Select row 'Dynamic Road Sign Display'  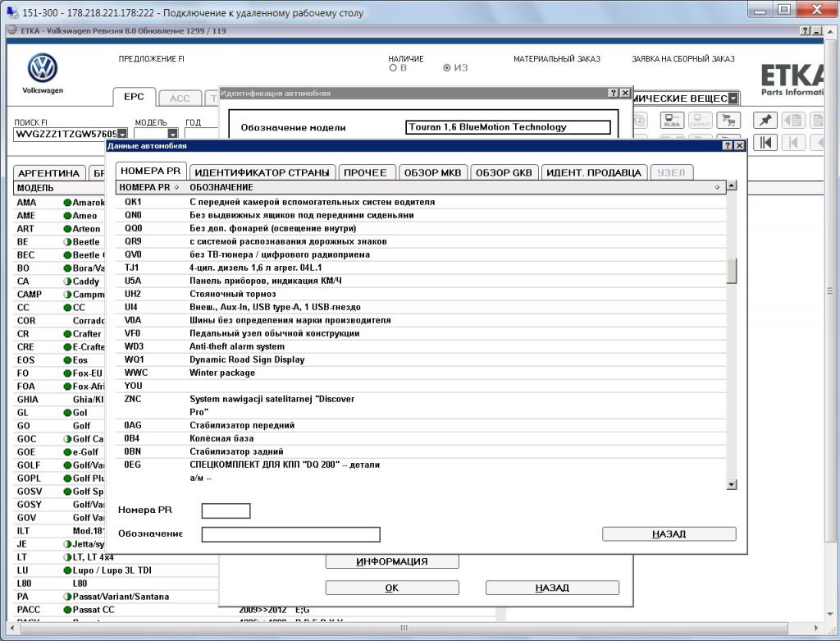coord(421,359)
